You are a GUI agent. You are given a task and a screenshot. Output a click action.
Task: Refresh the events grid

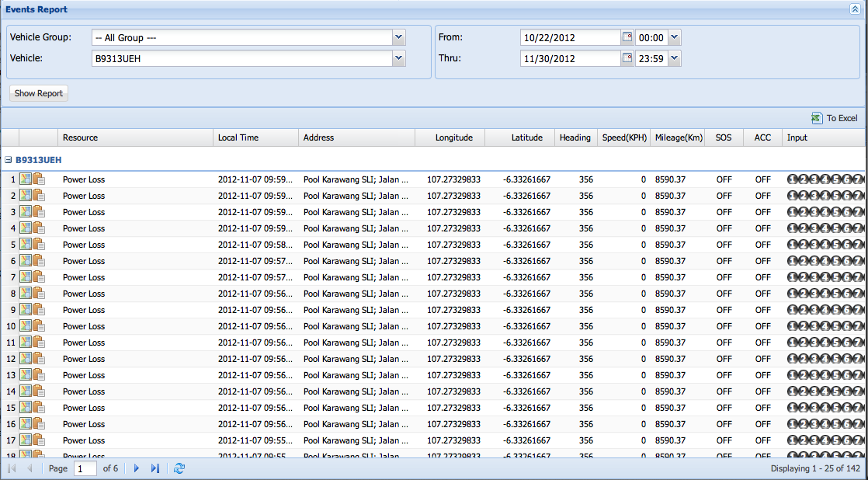[x=179, y=468]
